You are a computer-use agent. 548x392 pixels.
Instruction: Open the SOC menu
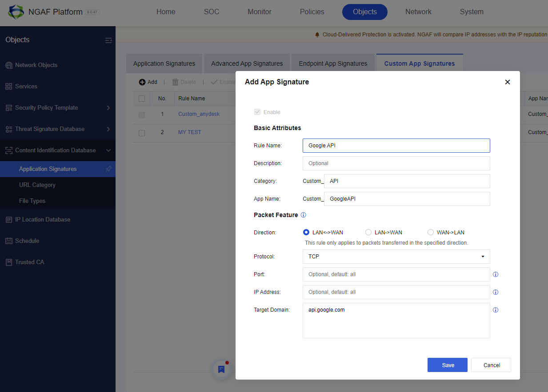click(212, 12)
